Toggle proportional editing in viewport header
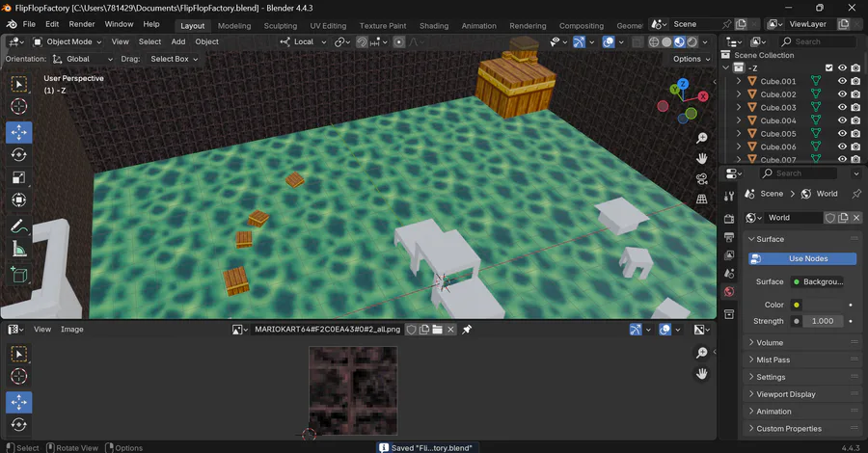 click(x=399, y=42)
